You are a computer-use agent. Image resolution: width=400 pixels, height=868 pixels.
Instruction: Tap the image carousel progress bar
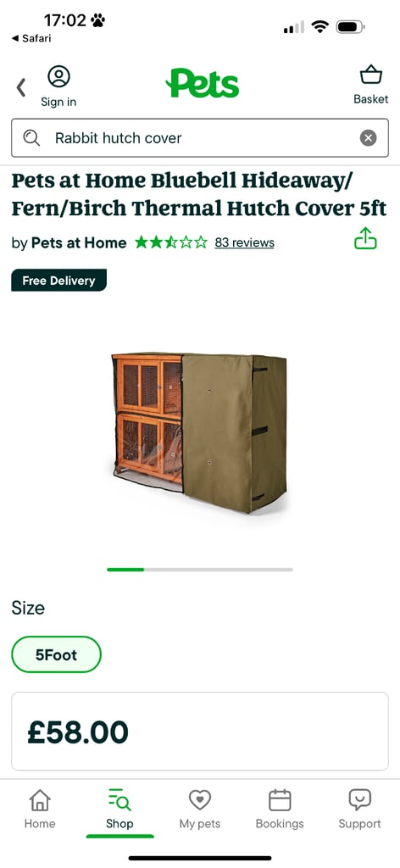[200, 569]
